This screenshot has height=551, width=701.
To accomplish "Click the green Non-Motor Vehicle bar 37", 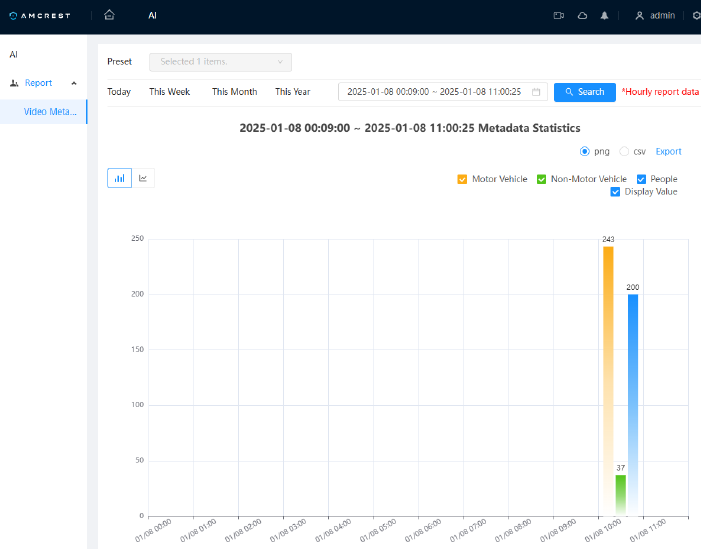I will [x=621, y=496].
